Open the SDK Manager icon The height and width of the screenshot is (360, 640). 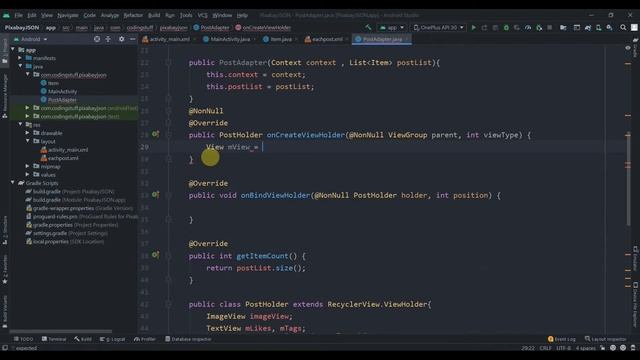point(609,27)
